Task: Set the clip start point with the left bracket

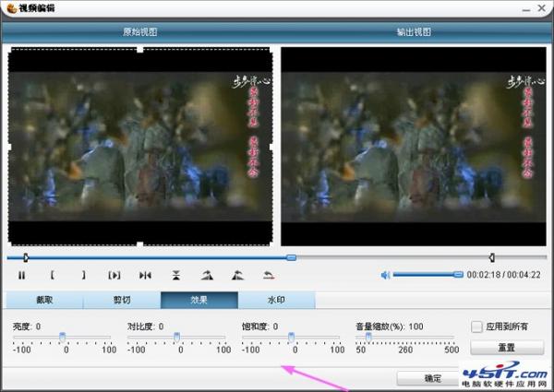Action: pyautogui.click(x=52, y=275)
